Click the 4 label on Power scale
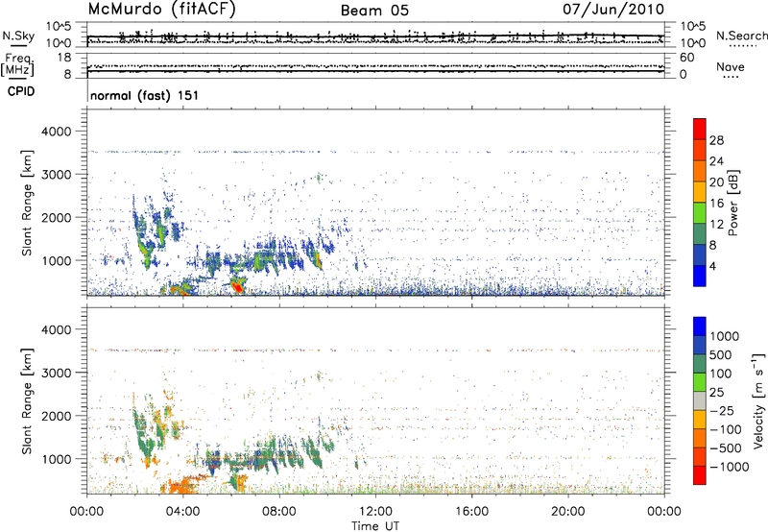768x532 pixels. [x=712, y=267]
